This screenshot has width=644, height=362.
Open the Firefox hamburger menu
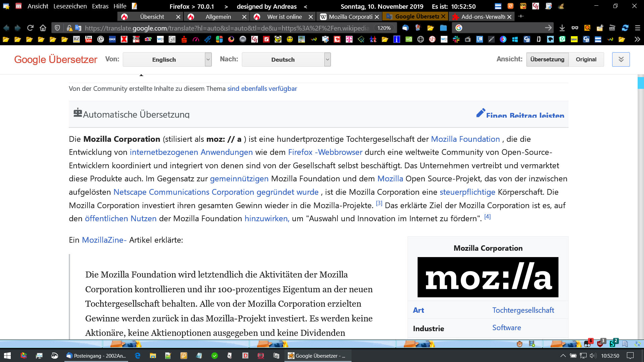pos(638,28)
